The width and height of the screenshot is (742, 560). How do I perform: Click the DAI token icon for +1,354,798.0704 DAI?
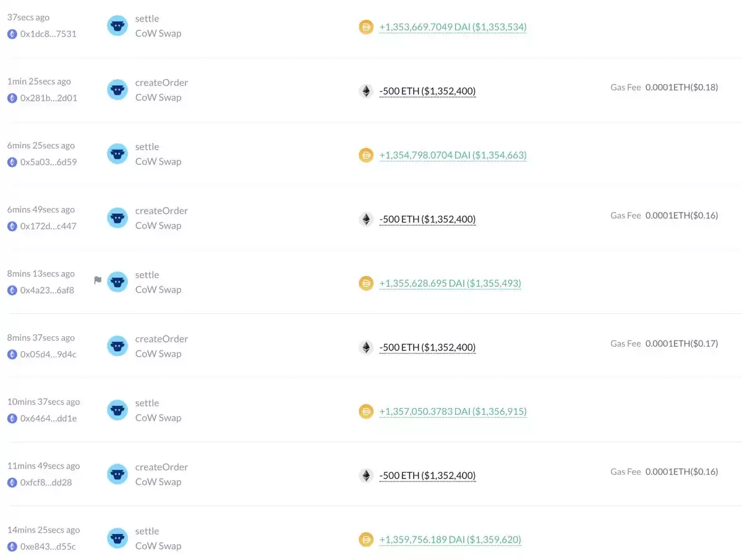click(x=366, y=155)
